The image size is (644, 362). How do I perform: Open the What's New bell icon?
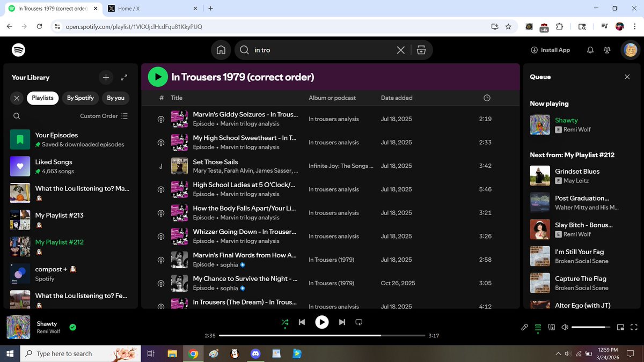pyautogui.click(x=590, y=50)
